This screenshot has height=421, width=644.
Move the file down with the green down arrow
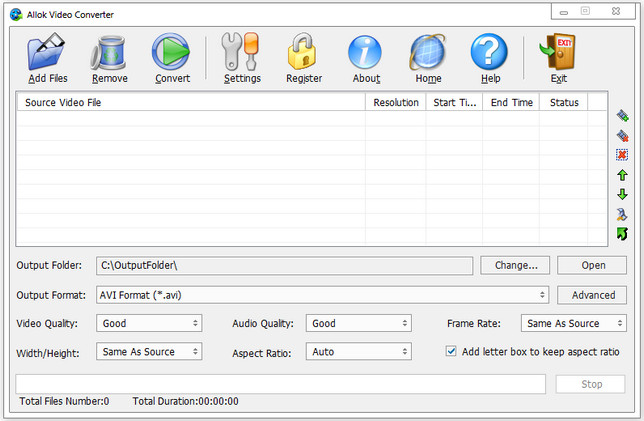click(x=622, y=194)
